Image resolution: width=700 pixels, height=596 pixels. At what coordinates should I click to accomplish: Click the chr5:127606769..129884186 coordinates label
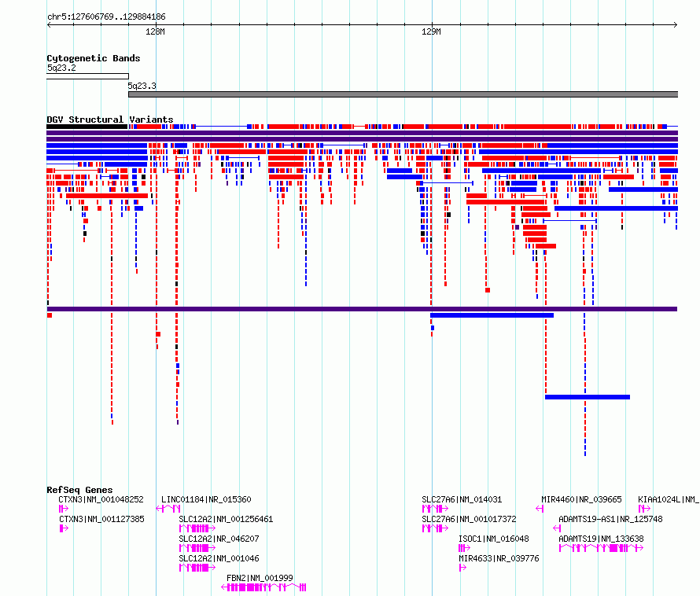click(x=106, y=17)
